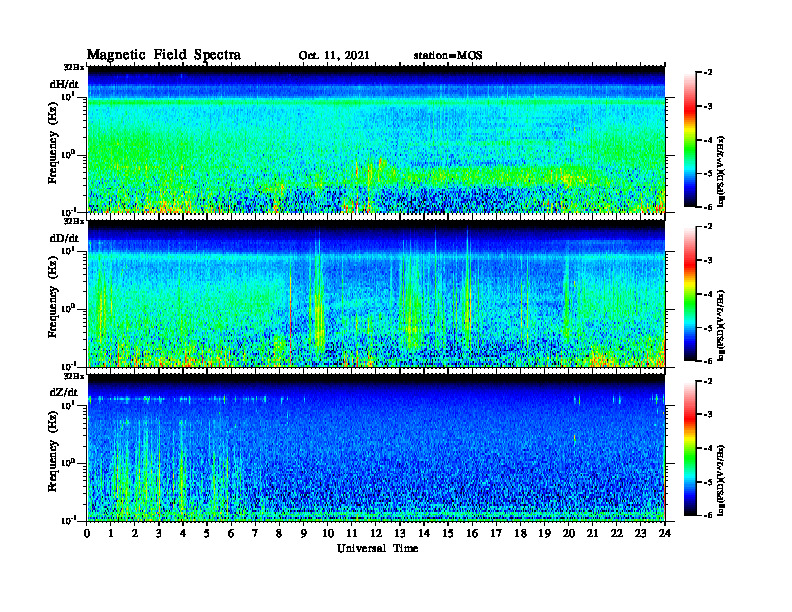Click hour tick label "13" on time axis
This screenshot has height=612, width=792.
pyautogui.click(x=400, y=534)
